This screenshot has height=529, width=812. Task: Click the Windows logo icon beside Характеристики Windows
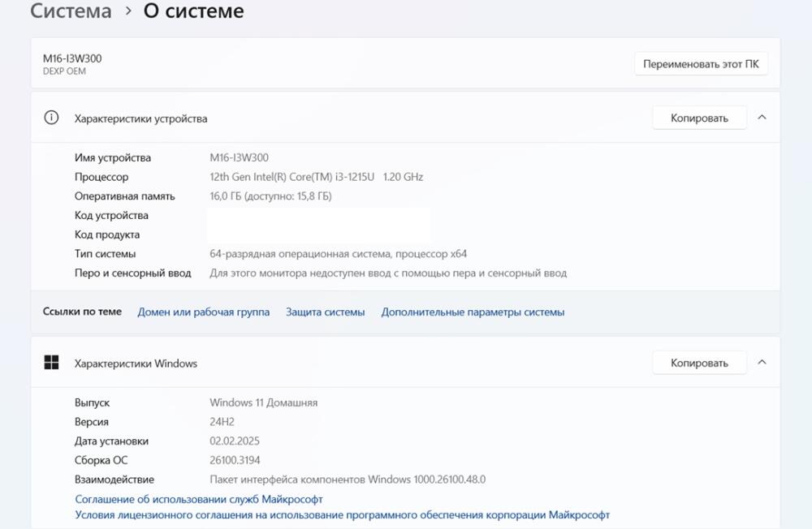[51, 363]
